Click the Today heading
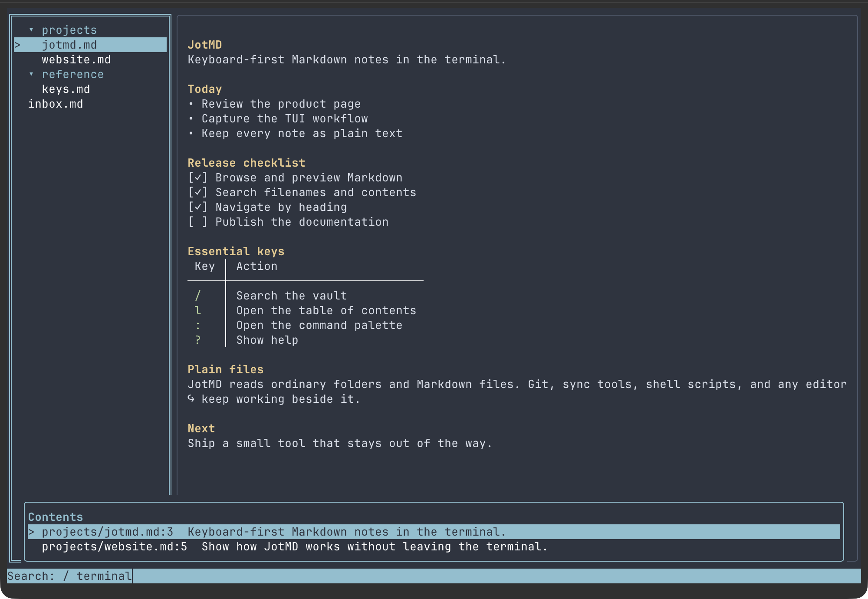This screenshot has height=599, width=868. [x=205, y=89]
